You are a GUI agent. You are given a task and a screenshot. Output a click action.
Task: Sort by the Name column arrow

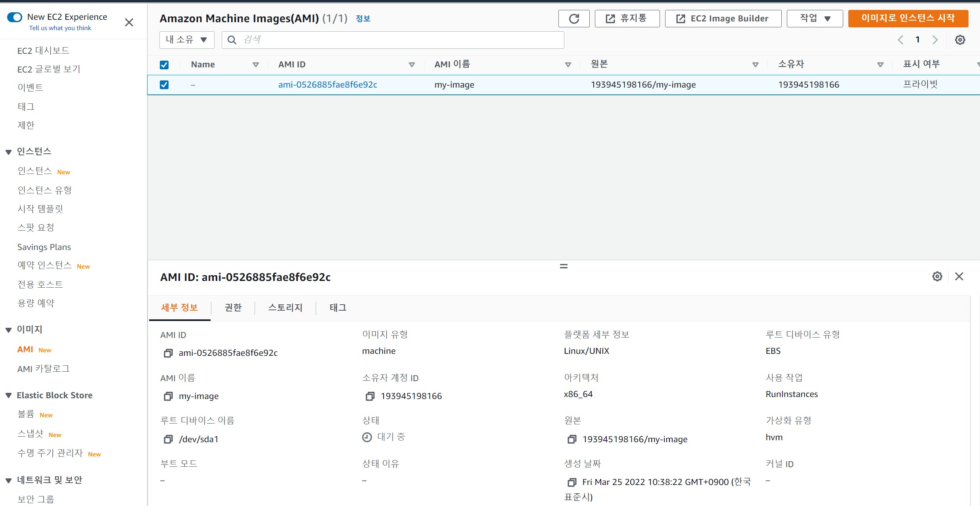pos(256,65)
